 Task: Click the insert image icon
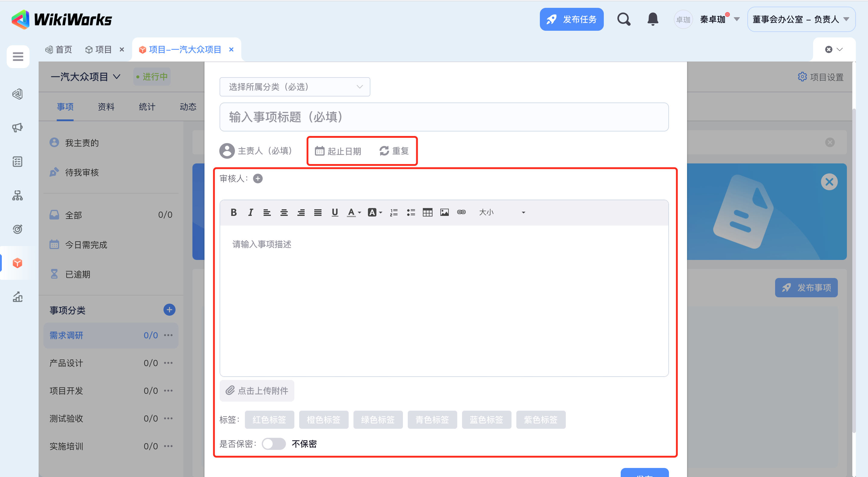pos(444,212)
